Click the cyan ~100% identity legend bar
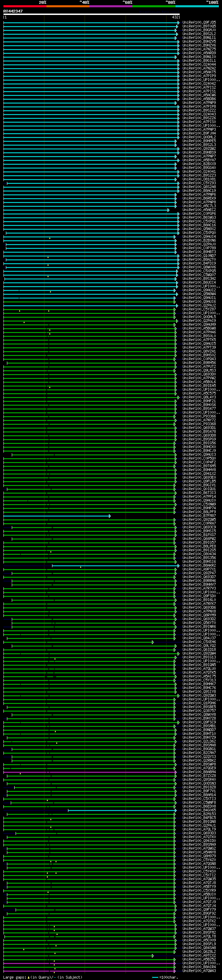 coord(197,6)
